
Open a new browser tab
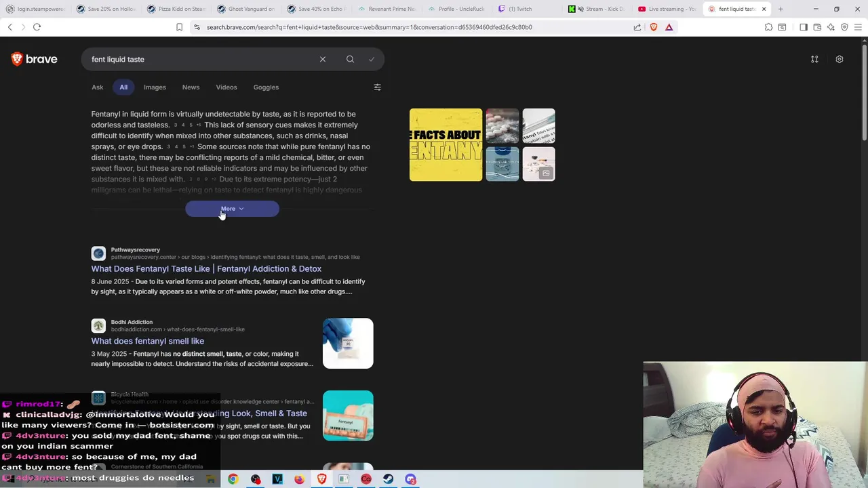tap(781, 9)
